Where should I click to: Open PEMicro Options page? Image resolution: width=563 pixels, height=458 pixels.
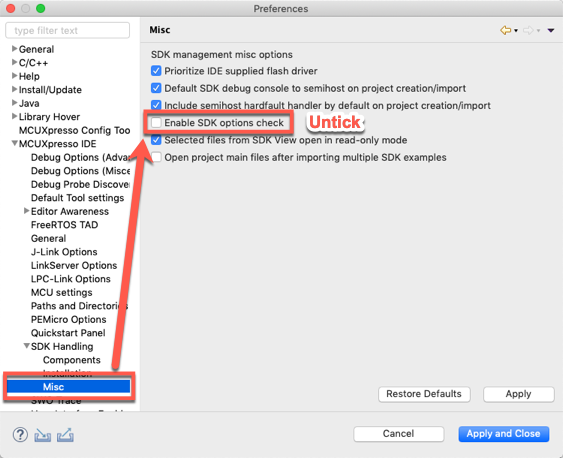pyautogui.click(x=69, y=319)
